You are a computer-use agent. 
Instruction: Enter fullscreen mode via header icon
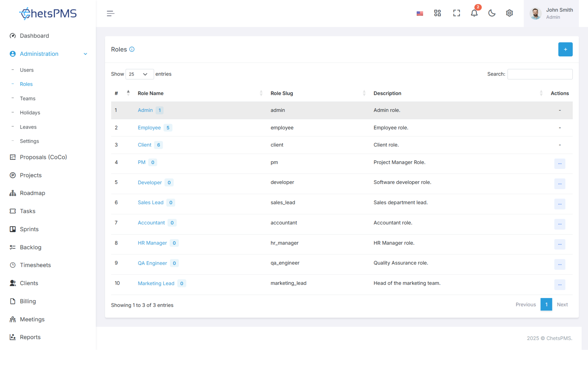pyautogui.click(x=456, y=13)
